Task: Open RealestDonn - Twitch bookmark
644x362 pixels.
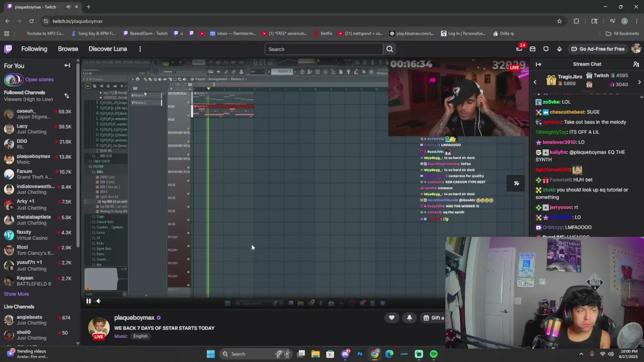Action: [x=144, y=34]
